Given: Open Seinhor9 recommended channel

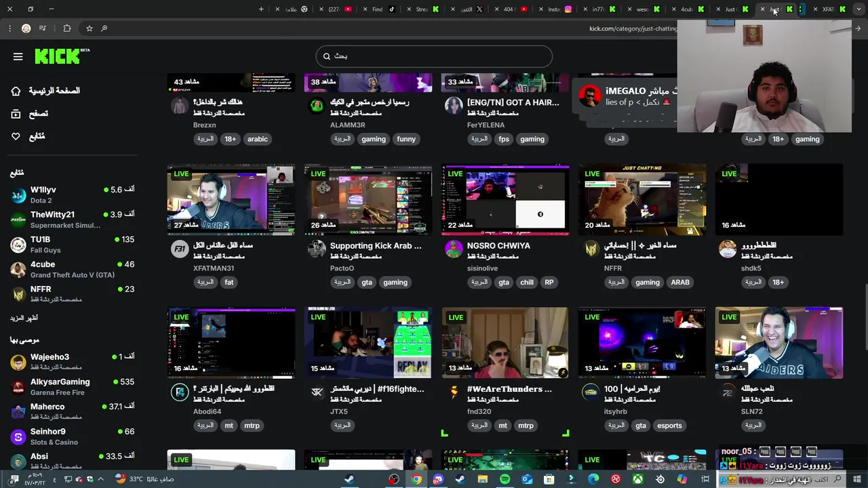Looking at the screenshot, I should 72,436.
